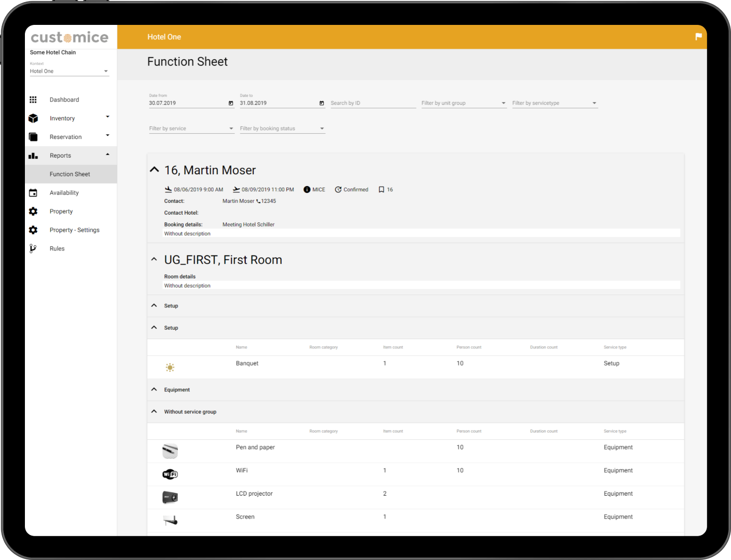
Task: Collapse the UG_FIRST, First Room section
Action: tap(154, 259)
